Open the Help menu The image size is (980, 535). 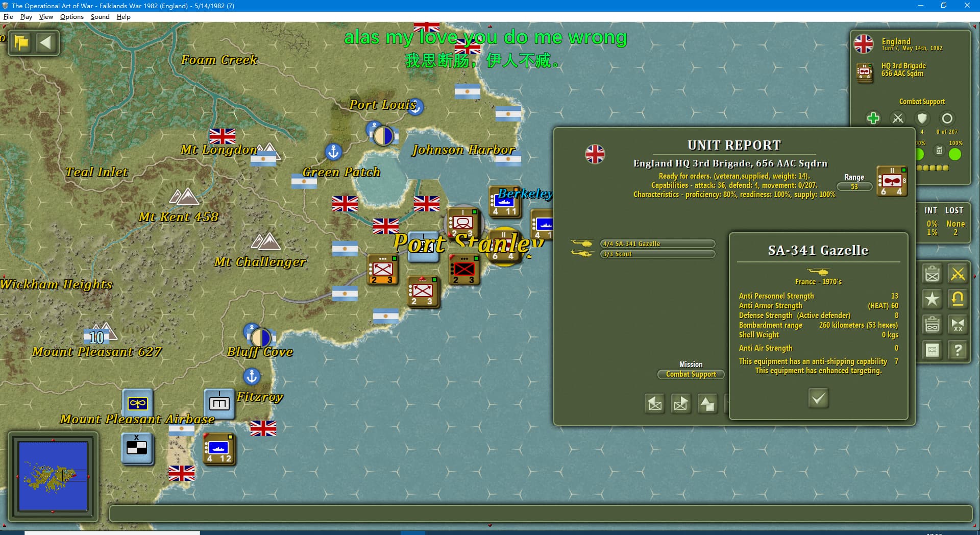[x=124, y=16]
